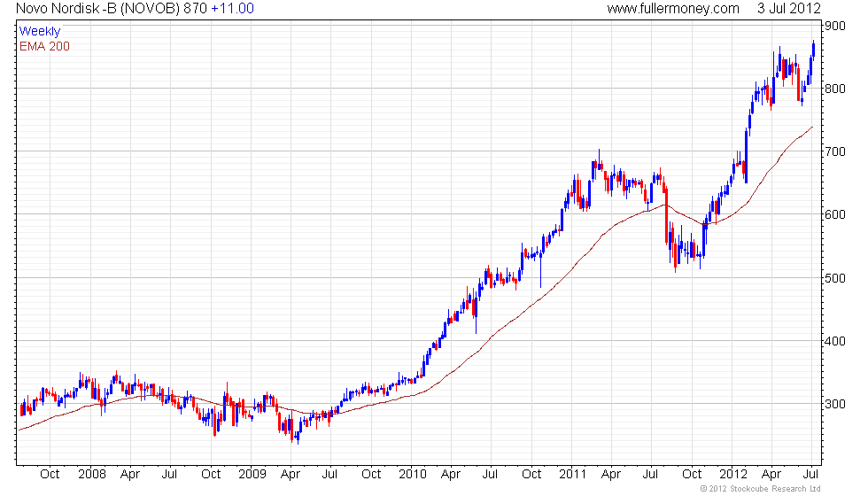
Task: Click the 2008 time axis label
Action: pos(92,475)
